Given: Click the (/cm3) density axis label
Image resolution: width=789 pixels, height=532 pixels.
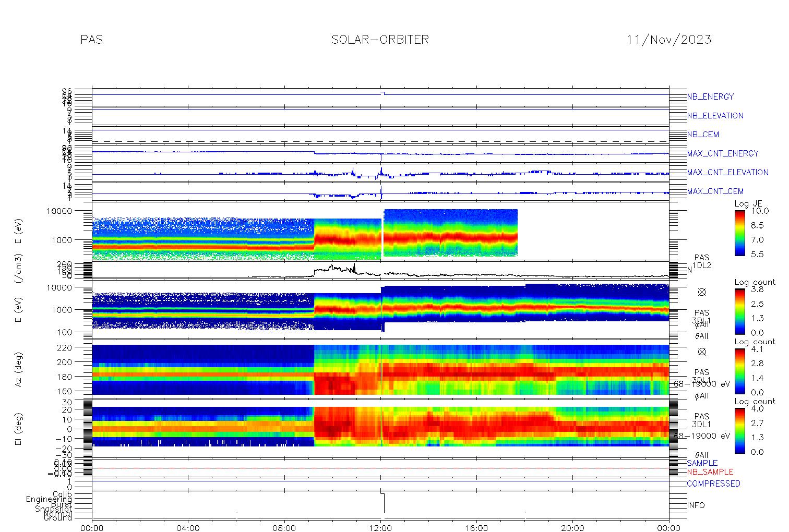Looking at the screenshot, I should 18,269.
